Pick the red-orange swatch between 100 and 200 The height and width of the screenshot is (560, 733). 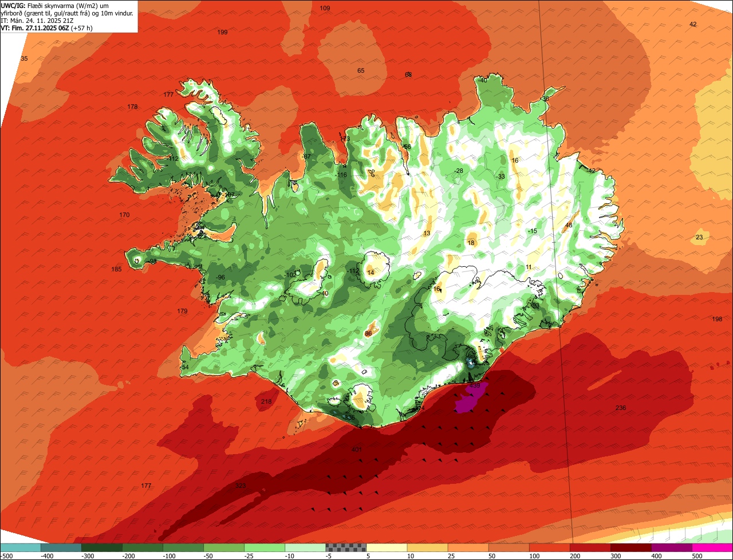(550, 547)
